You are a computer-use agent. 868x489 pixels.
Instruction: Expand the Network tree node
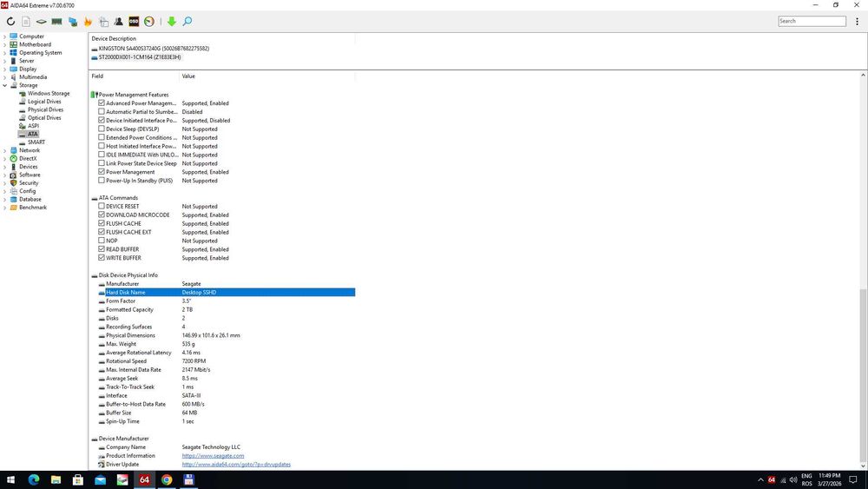pos(5,150)
